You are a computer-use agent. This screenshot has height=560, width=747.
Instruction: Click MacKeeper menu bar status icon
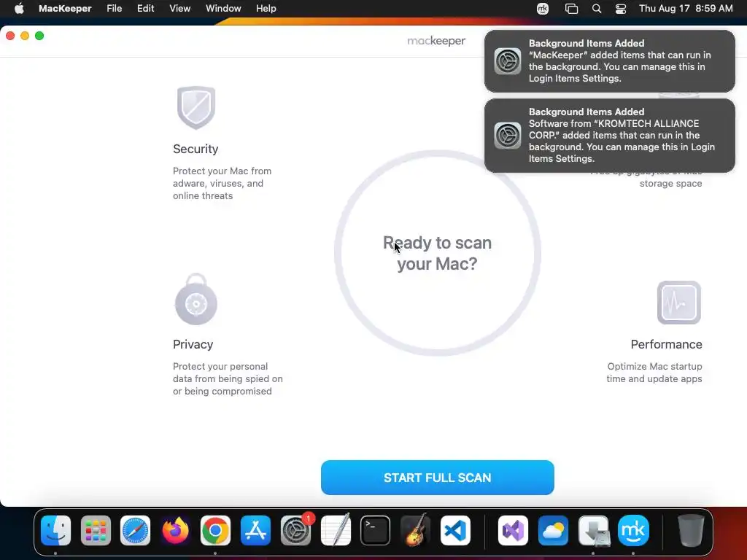click(543, 9)
